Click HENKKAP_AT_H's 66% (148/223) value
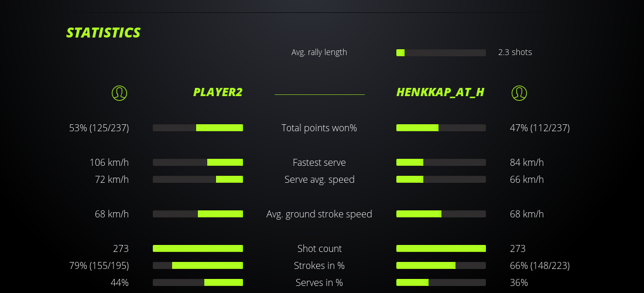Viewport: 644px width, 293px height. (540, 265)
